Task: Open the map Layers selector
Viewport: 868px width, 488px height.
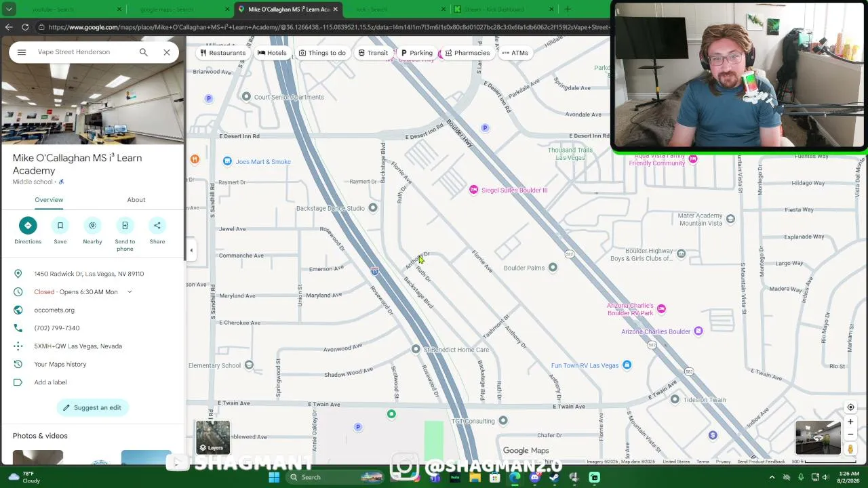Action: (213, 437)
